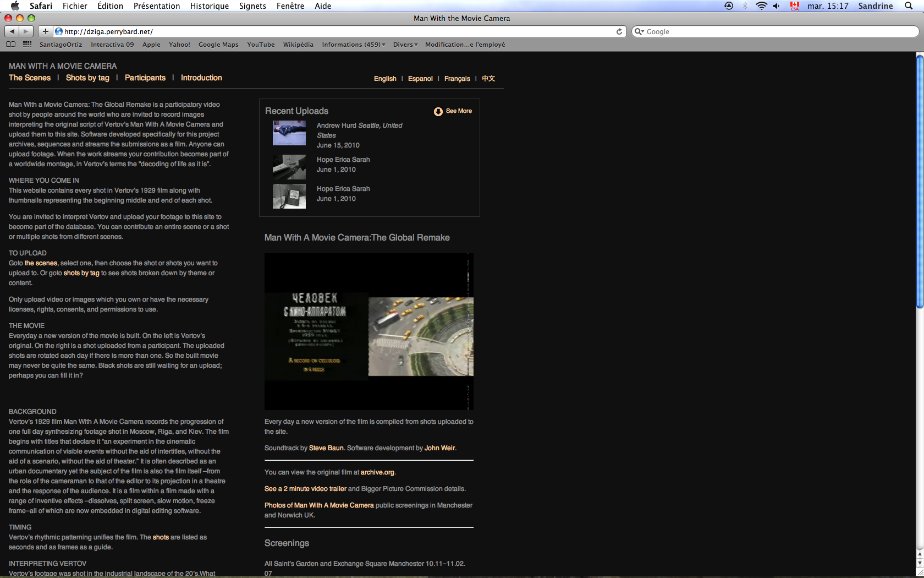The height and width of the screenshot is (578, 924).
Task: Switch site language to Espanol
Action: pyautogui.click(x=420, y=79)
